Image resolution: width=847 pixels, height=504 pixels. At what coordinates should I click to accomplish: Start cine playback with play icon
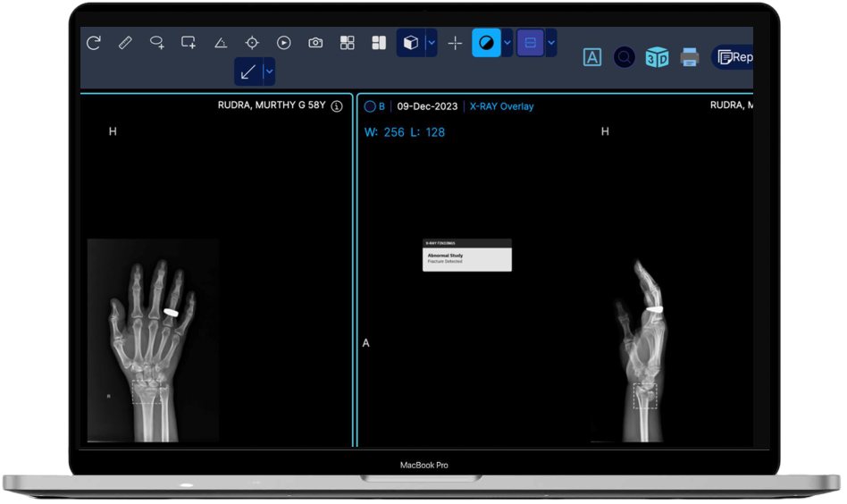tap(283, 43)
